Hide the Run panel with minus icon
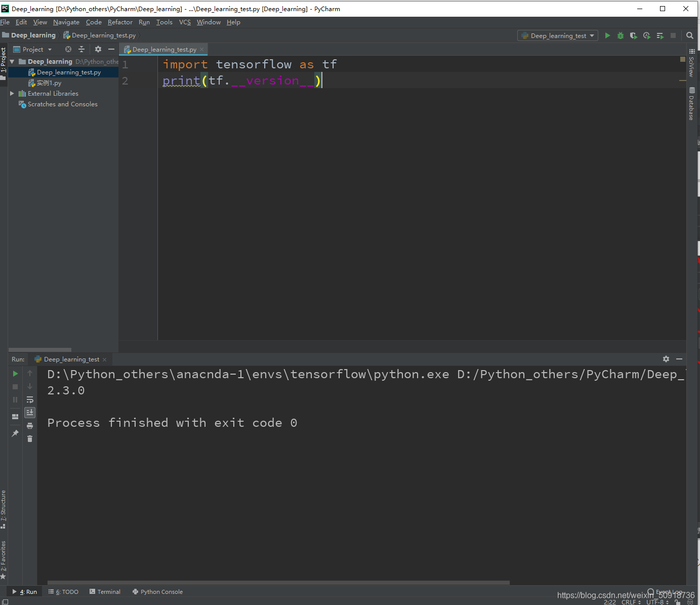700x605 pixels. (679, 359)
